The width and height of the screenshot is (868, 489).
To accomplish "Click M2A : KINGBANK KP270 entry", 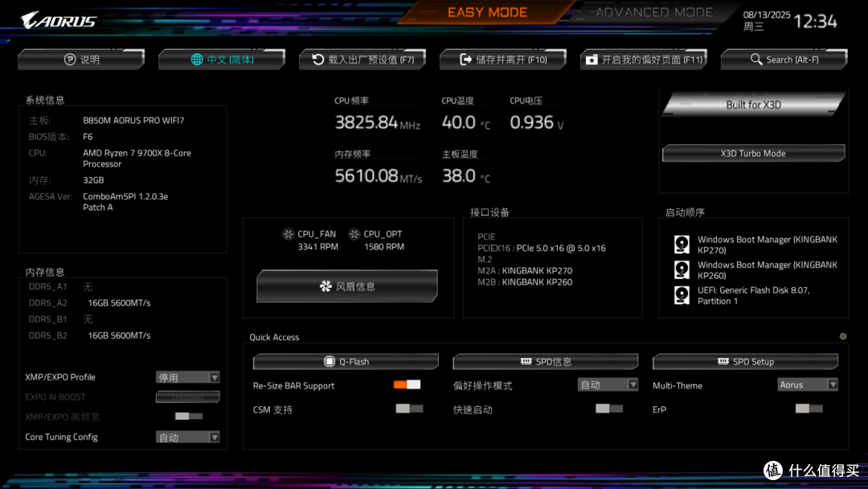I will pyautogui.click(x=525, y=270).
